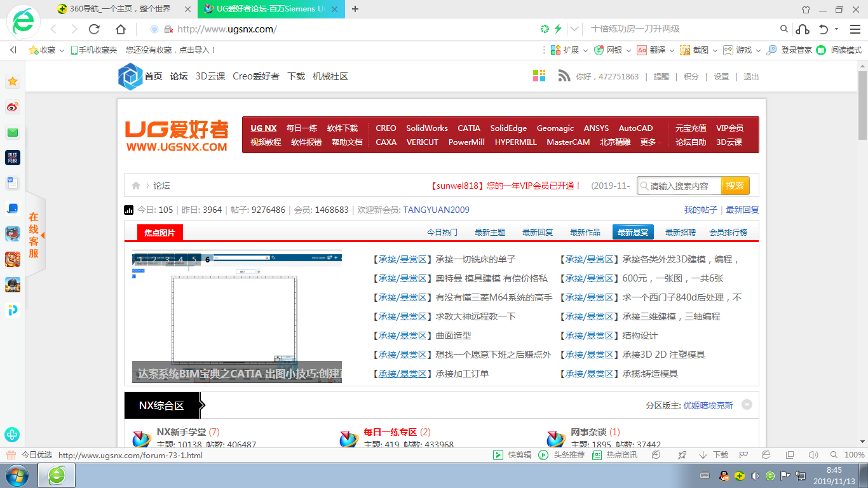The image size is (868, 488).
Task: Click the browser back arrow
Action: (53, 29)
